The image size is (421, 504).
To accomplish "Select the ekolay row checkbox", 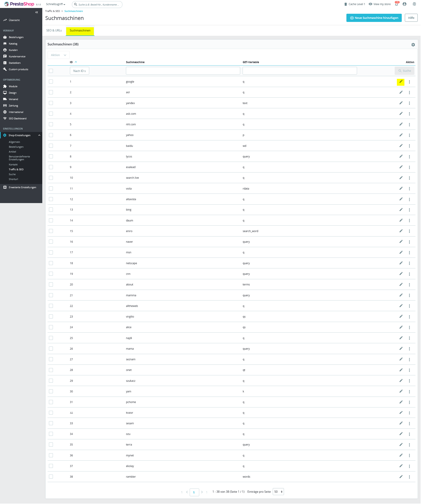I will (51, 466).
